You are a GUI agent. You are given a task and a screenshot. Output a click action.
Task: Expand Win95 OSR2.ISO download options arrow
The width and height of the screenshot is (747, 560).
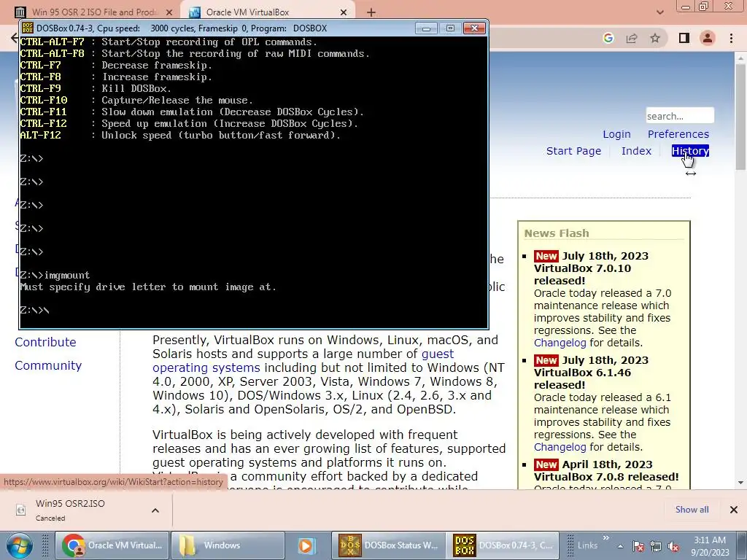point(155,510)
